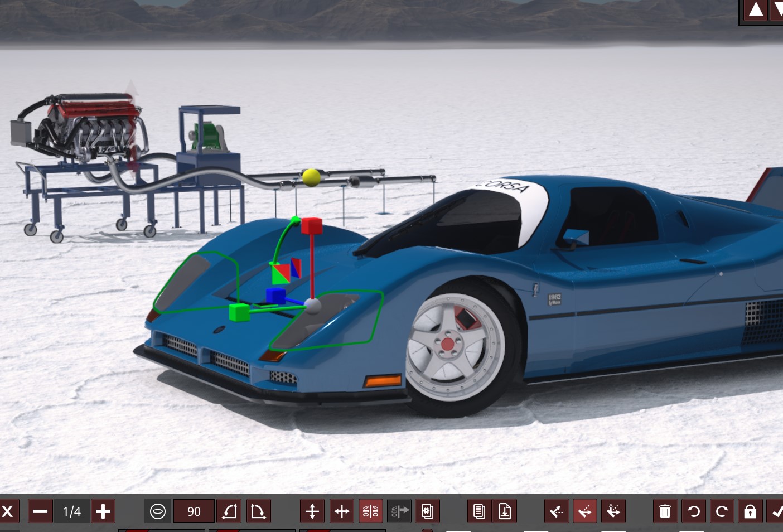Select the green dyno machine on blue stand
The width and height of the screenshot is (783, 532).
tap(208, 138)
